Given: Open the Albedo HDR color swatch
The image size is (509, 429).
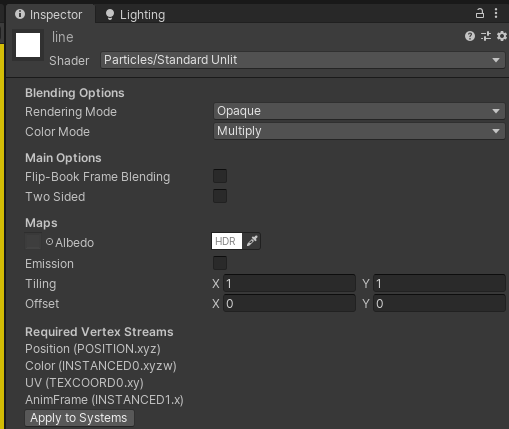Looking at the screenshot, I should [227, 241].
